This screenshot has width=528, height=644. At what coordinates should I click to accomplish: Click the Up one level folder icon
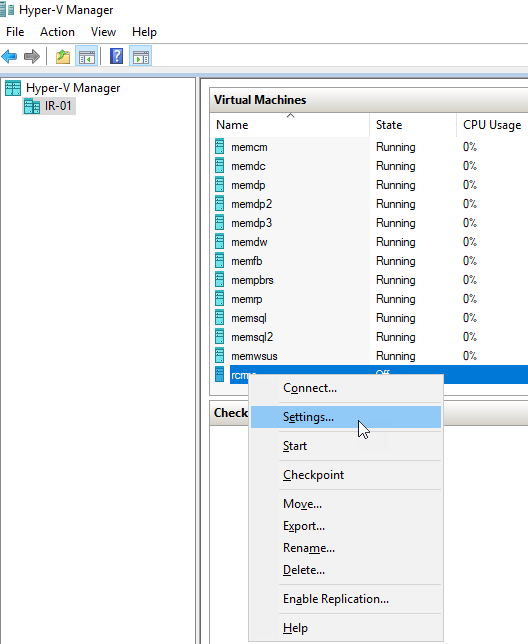[63, 56]
